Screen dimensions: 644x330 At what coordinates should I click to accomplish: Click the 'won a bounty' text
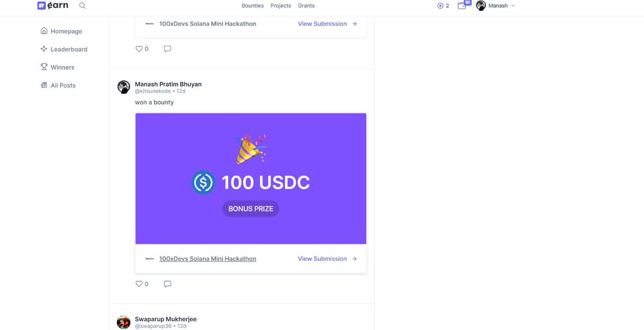pyautogui.click(x=154, y=102)
